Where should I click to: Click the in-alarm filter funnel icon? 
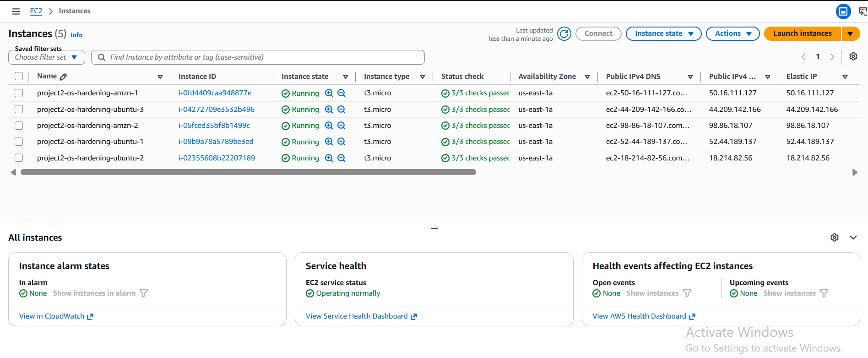click(144, 293)
